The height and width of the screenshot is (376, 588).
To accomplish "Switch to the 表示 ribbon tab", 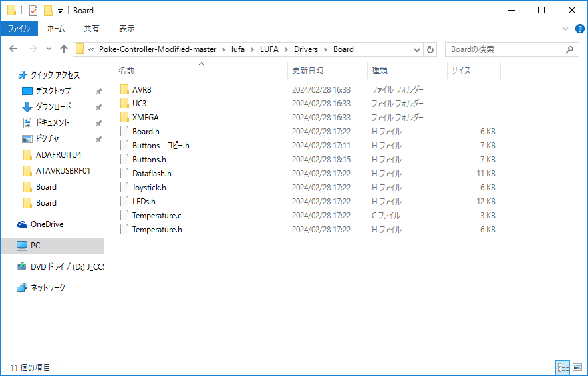I will pos(127,29).
